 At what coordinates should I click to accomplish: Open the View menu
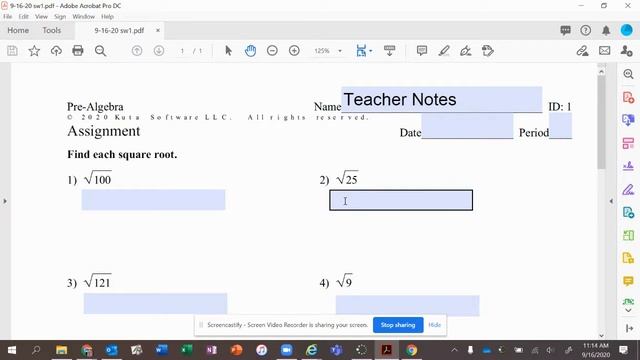[x=41, y=17]
